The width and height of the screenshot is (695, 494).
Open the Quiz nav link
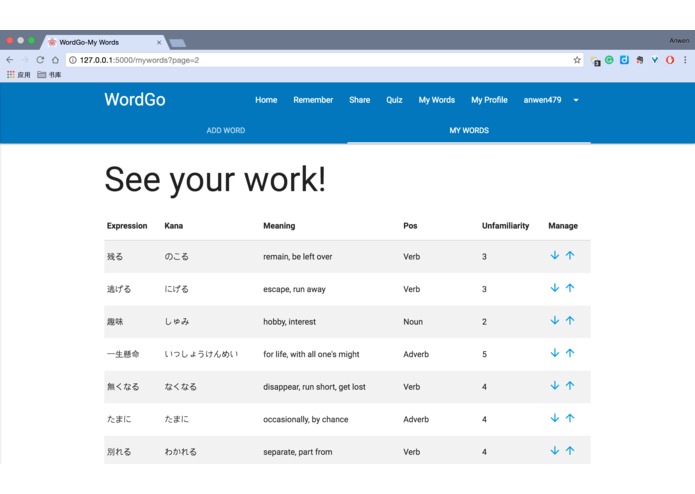click(394, 100)
